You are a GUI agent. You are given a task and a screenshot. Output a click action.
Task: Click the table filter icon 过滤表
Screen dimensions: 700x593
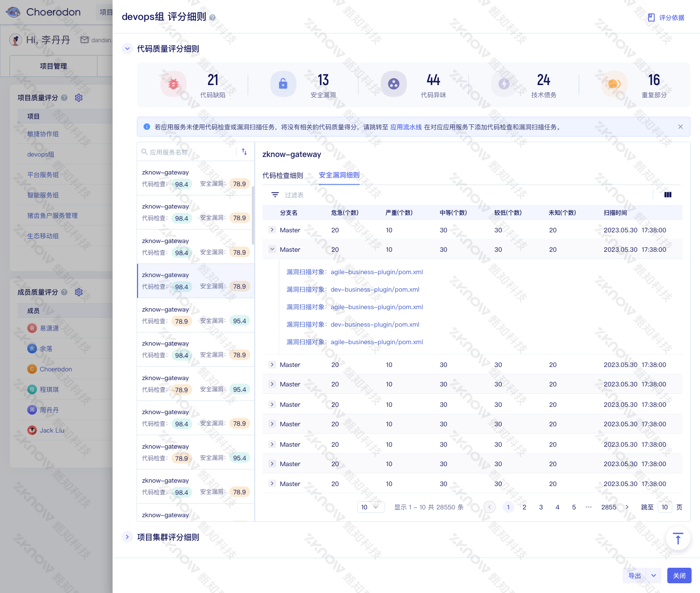point(275,195)
